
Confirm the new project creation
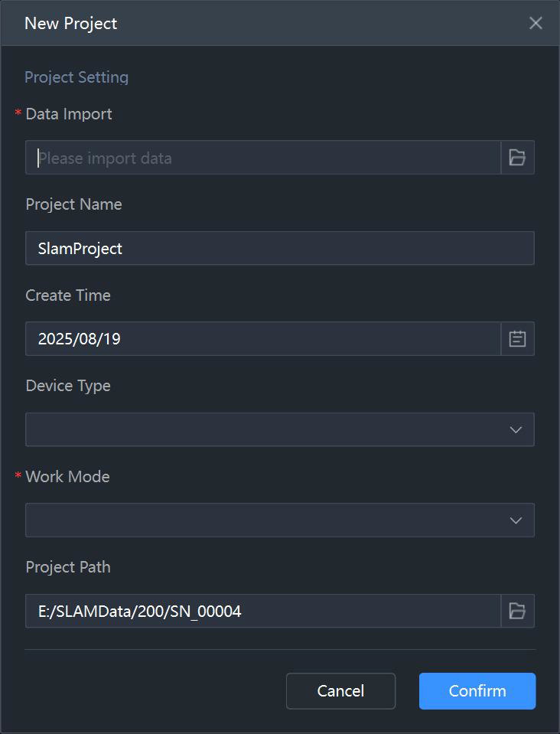pos(477,691)
